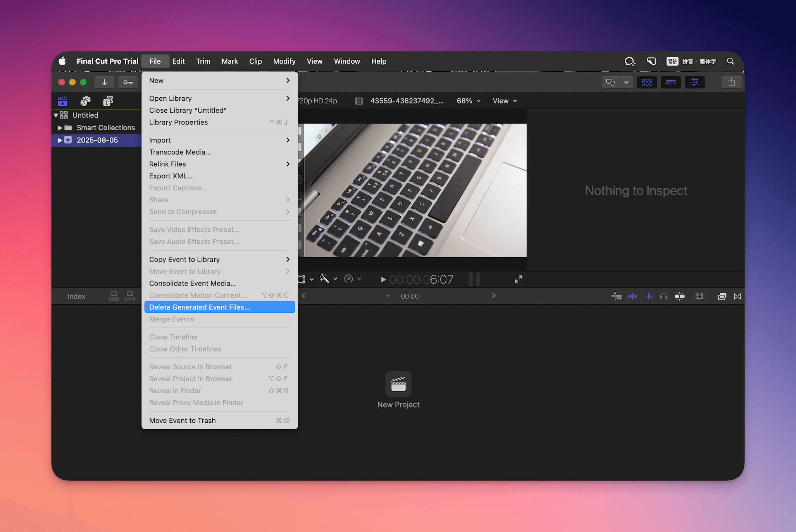The width and height of the screenshot is (796, 532).
Task: Choose Export XML
Action: point(219,176)
